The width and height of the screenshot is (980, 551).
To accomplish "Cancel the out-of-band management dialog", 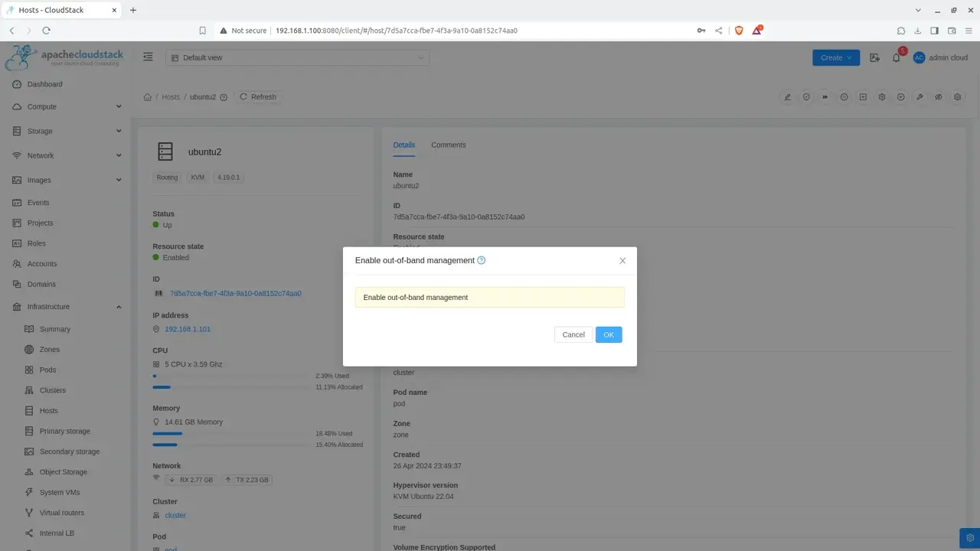I will click(x=573, y=334).
